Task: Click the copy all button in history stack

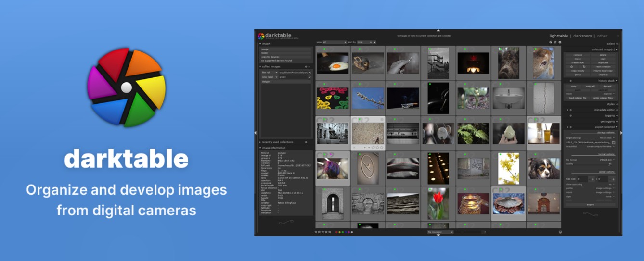Action: pyautogui.click(x=591, y=86)
